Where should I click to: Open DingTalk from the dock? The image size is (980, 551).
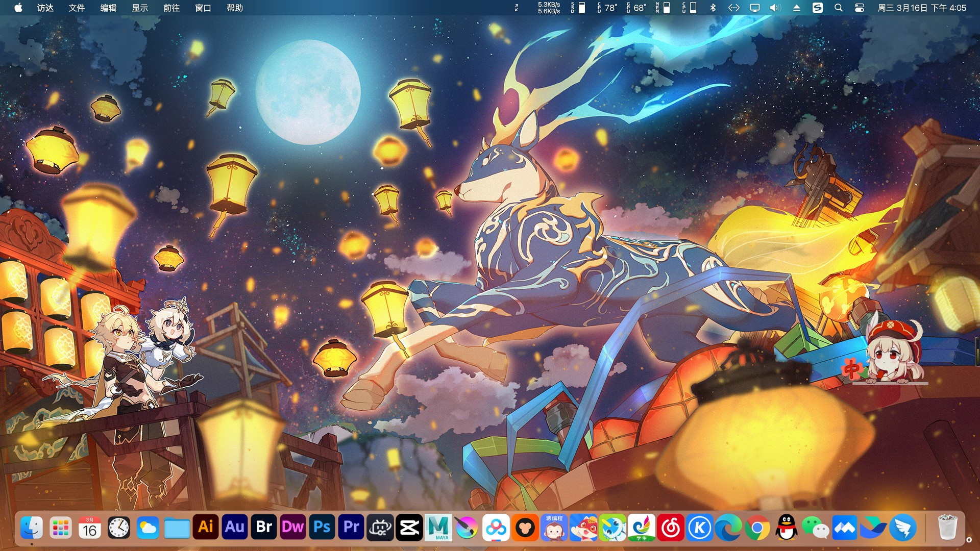[903, 528]
